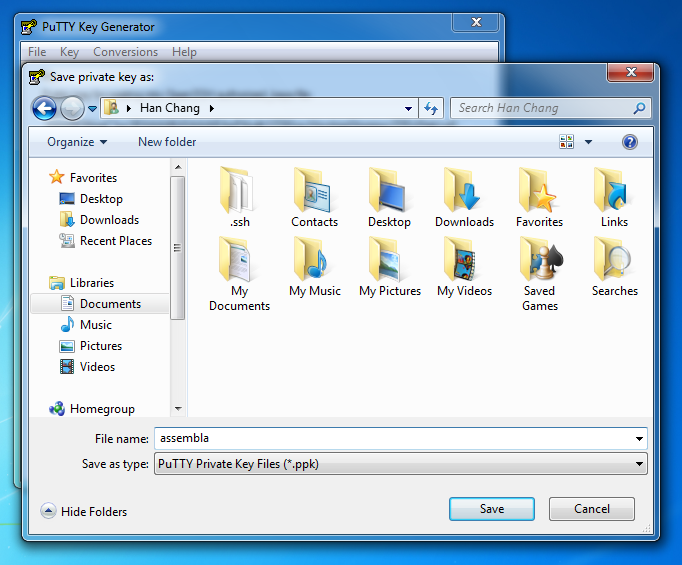Select the Downloads folder in file list
This screenshot has height=565, width=682.
click(x=464, y=197)
